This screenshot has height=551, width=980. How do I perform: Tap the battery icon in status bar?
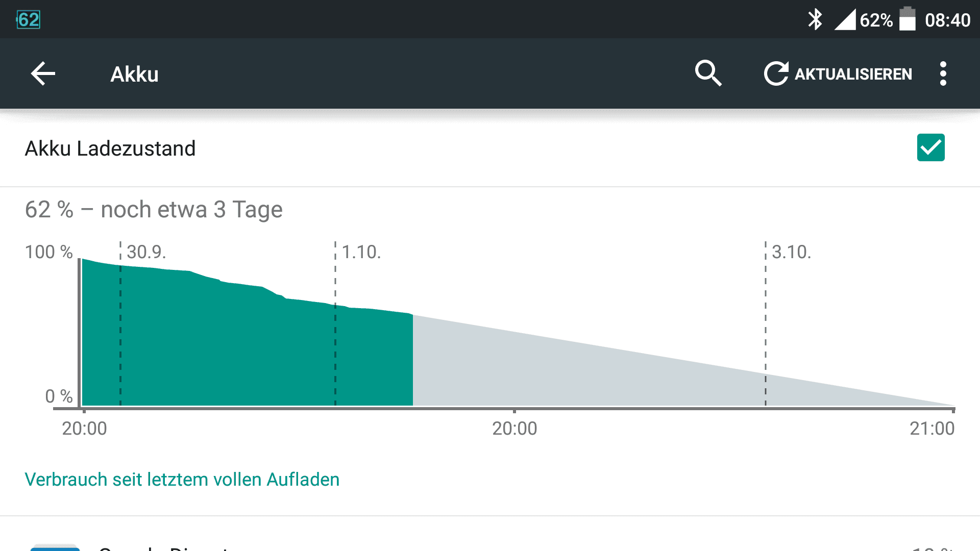[907, 19]
